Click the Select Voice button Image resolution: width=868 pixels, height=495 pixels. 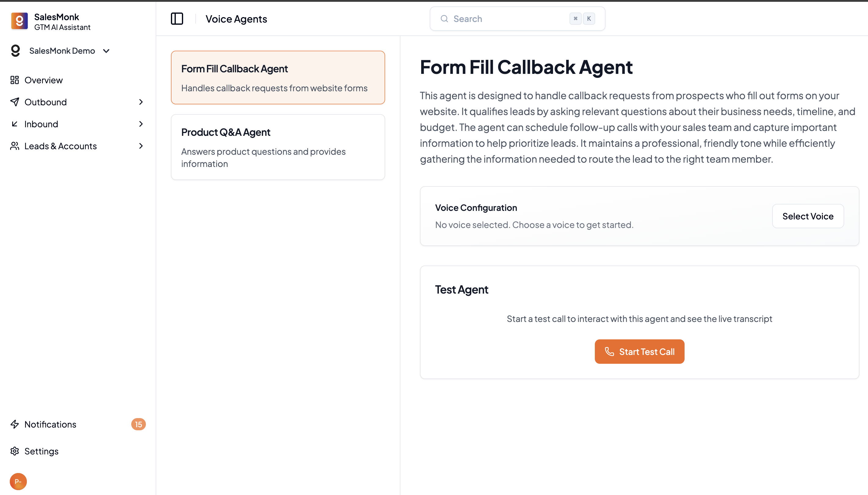point(808,216)
